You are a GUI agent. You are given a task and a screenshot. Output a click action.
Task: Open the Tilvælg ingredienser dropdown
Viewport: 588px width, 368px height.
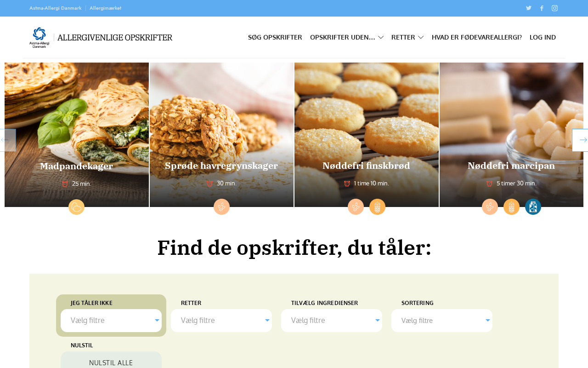332,321
